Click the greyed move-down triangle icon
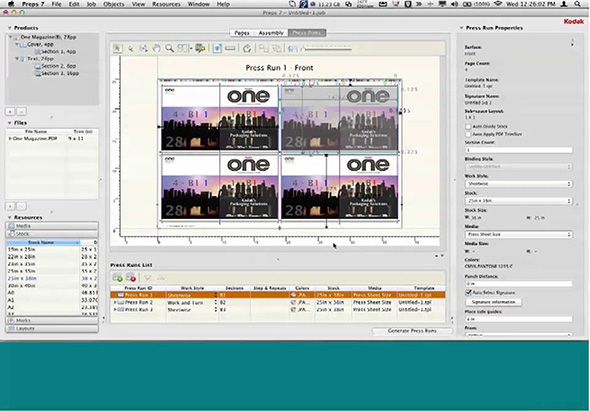 click(148, 278)
